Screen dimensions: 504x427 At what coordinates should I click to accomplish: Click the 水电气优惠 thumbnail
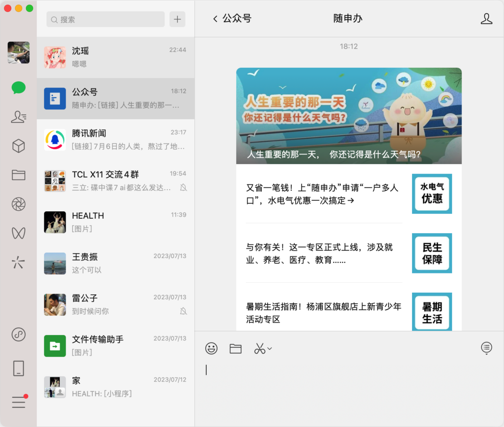(x=432, y=193)
